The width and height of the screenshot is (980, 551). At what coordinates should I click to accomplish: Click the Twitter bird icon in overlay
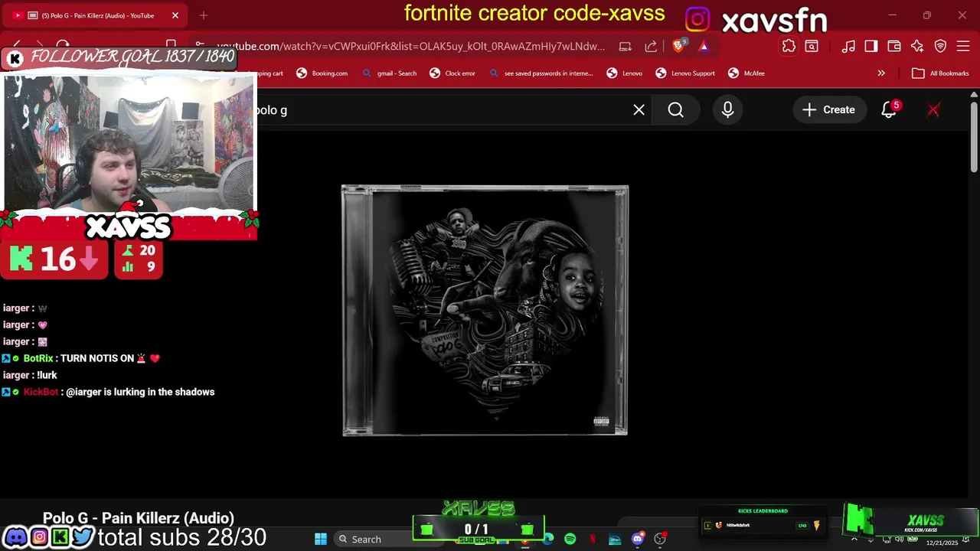[x=83, y=537]
